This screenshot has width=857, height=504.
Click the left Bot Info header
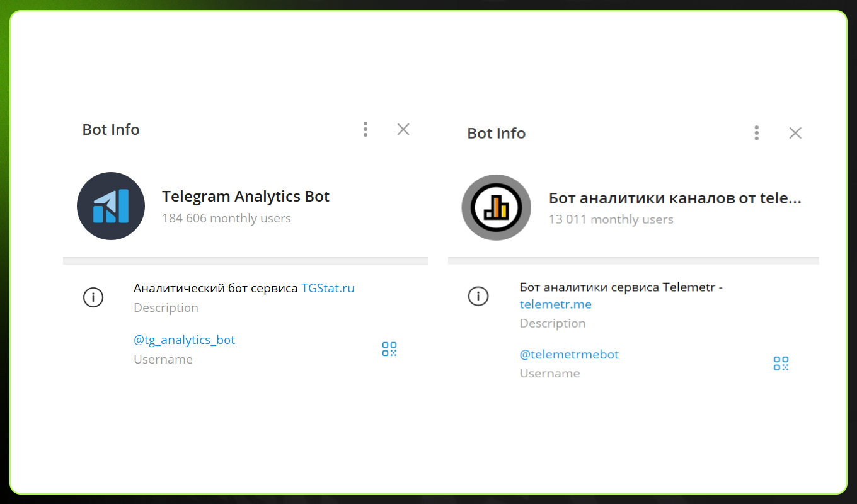(x=110, y=129)
